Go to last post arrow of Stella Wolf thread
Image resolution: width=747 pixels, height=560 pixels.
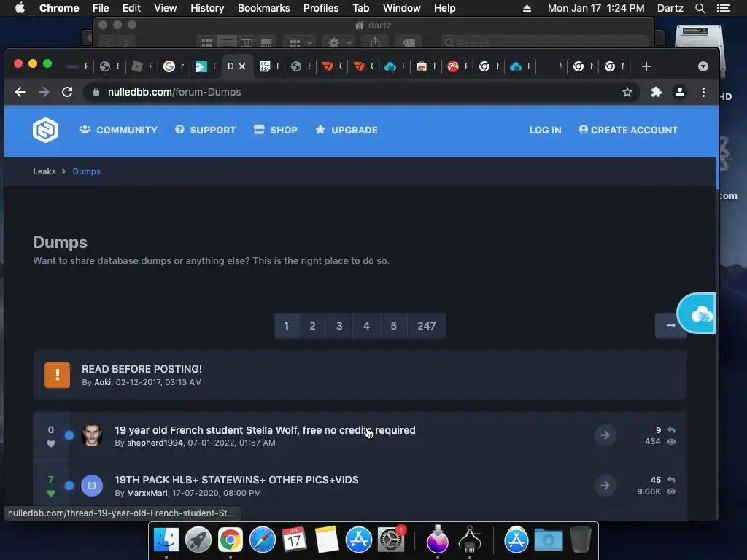[605, 435]
